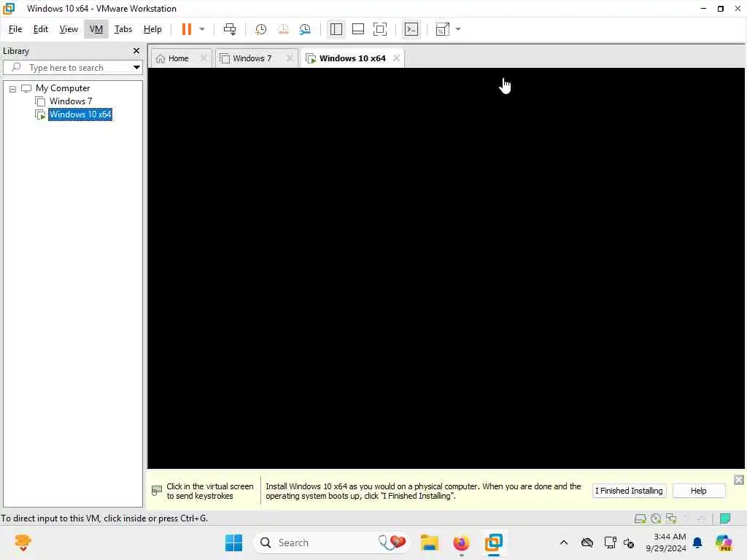This screenshot has width=747, height=560.
Task: Click the library search field
Action: (71, 68)
